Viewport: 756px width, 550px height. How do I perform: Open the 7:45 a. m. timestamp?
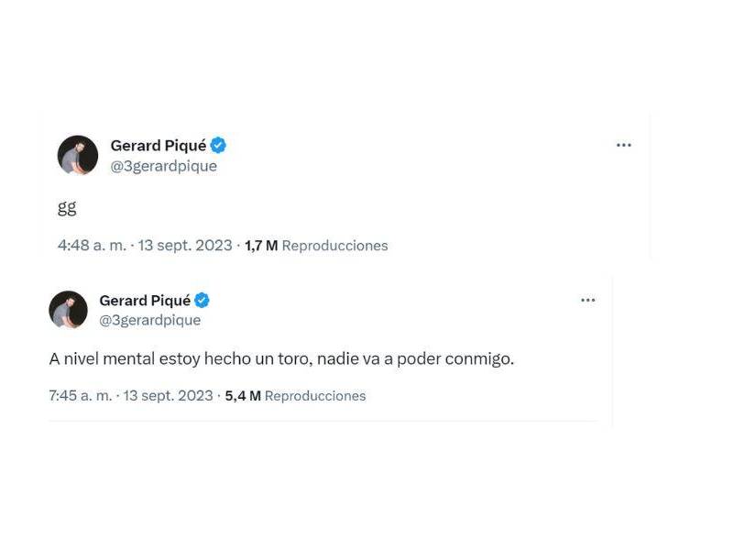81,396
